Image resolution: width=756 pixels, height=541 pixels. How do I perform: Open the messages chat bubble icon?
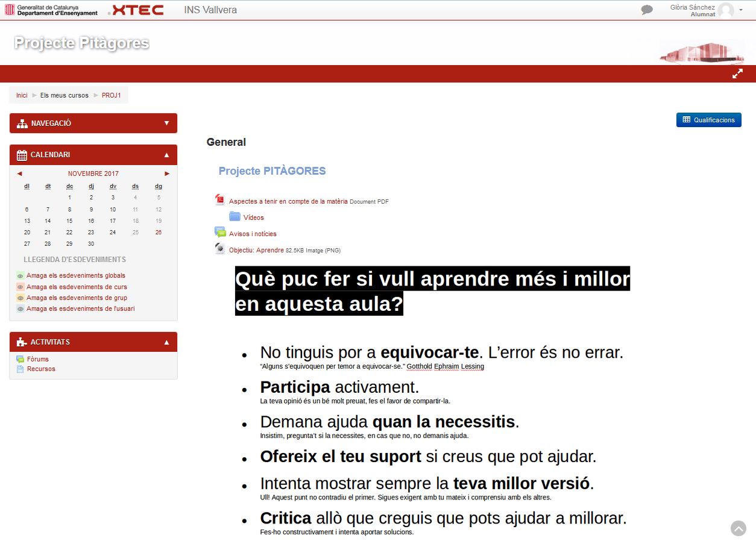click(647, 10)
